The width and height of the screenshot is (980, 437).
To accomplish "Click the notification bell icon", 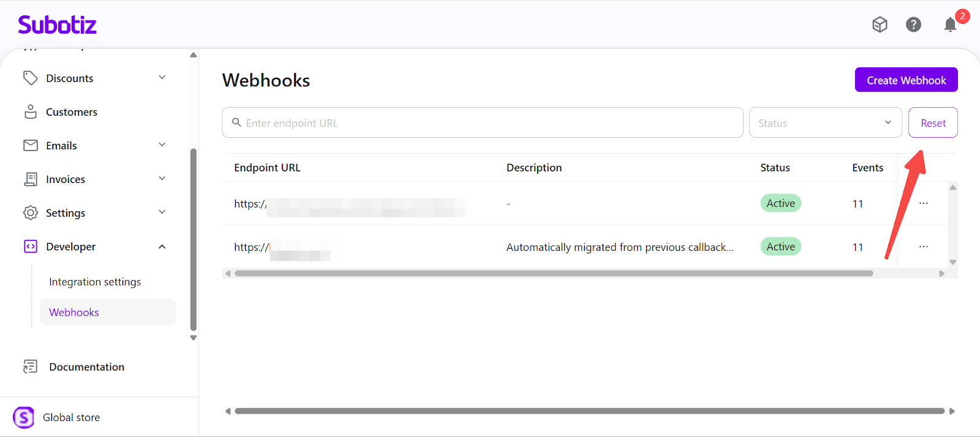I will tap(949, 24).
